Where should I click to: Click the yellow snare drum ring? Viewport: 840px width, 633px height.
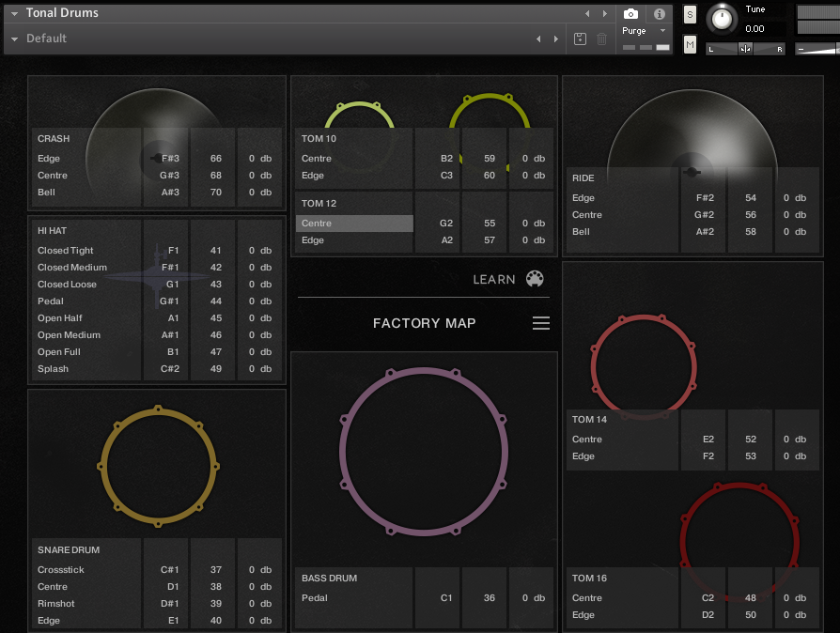point(159,466)
